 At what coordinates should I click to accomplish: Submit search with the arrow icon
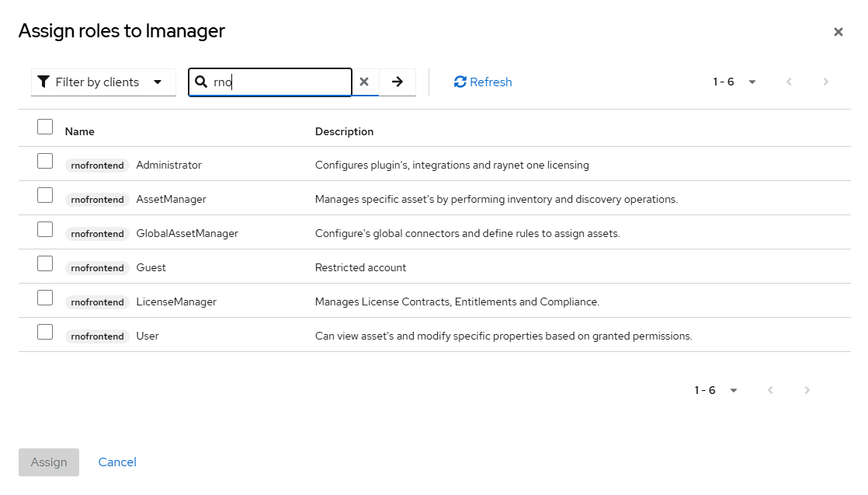[398, 82]
